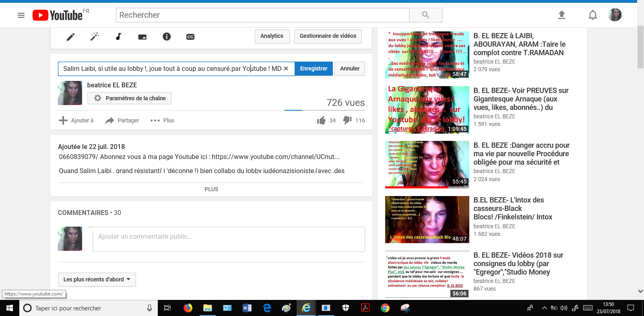Open File Explorer from the taskbar
The image size is (644, 316).
208,308
